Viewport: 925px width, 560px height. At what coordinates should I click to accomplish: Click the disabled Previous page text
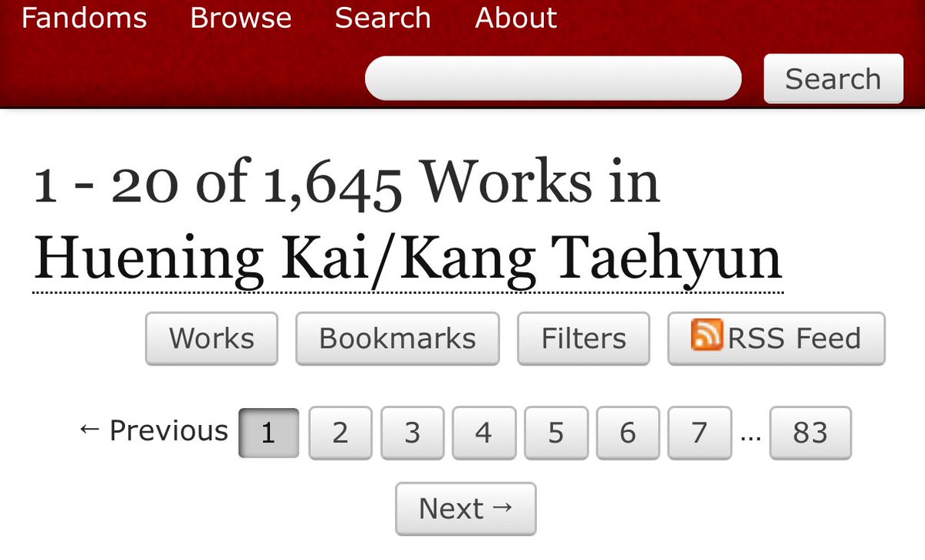point(154,430)
